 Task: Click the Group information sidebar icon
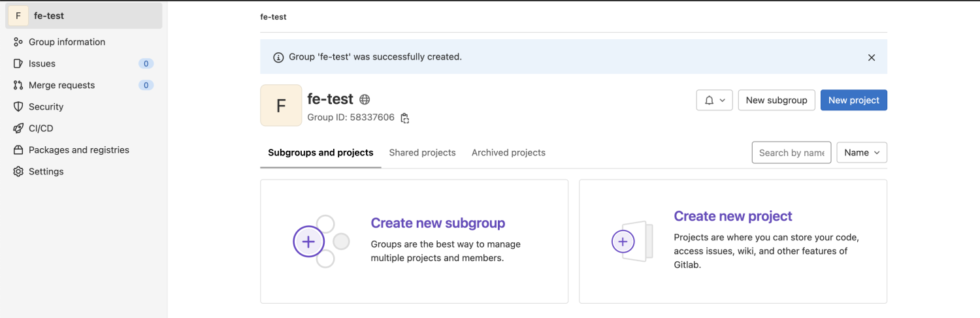click(x=18, y=42)
